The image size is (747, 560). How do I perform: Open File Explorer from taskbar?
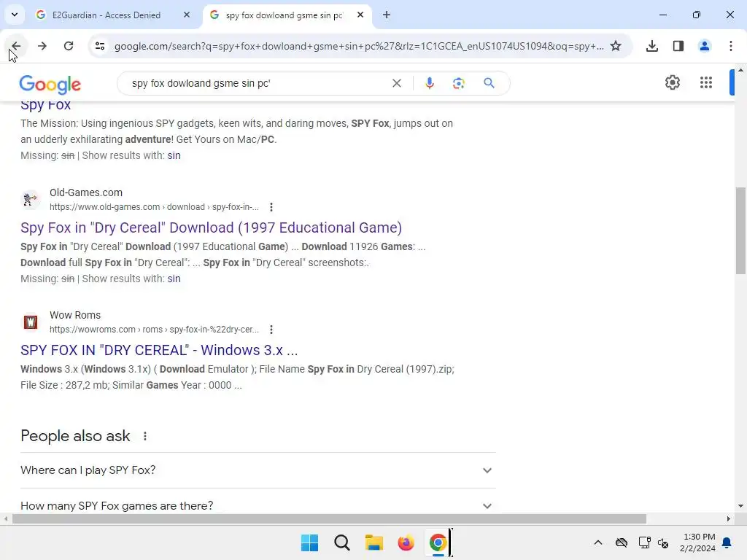pos(374,542)
